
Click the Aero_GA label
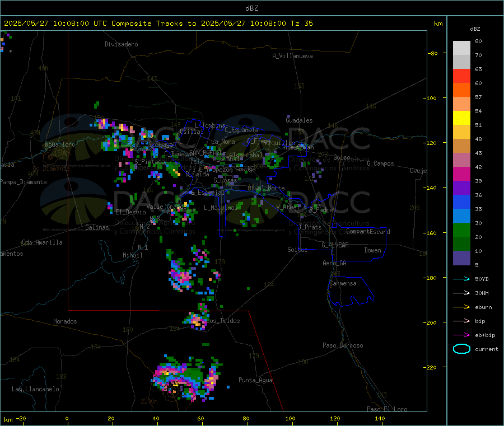(x=335, y=263)
